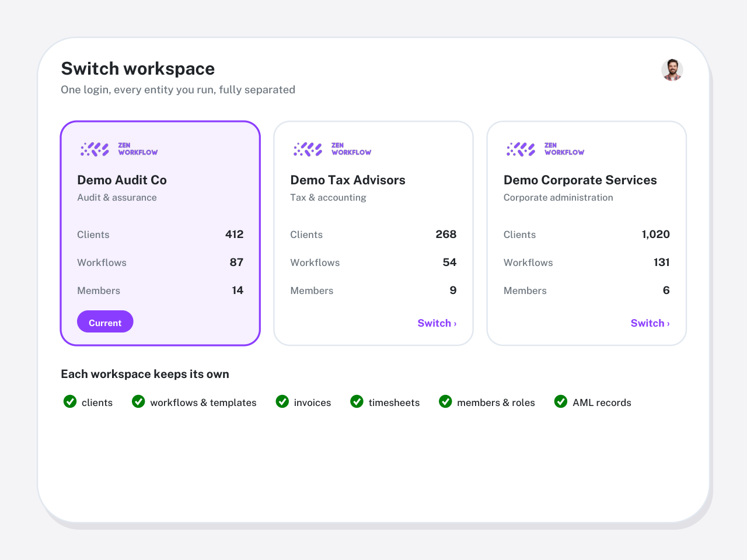The width and height of the screenshot is (747, 560).
Task: Click the members count 9
Action: click(453, 290)
